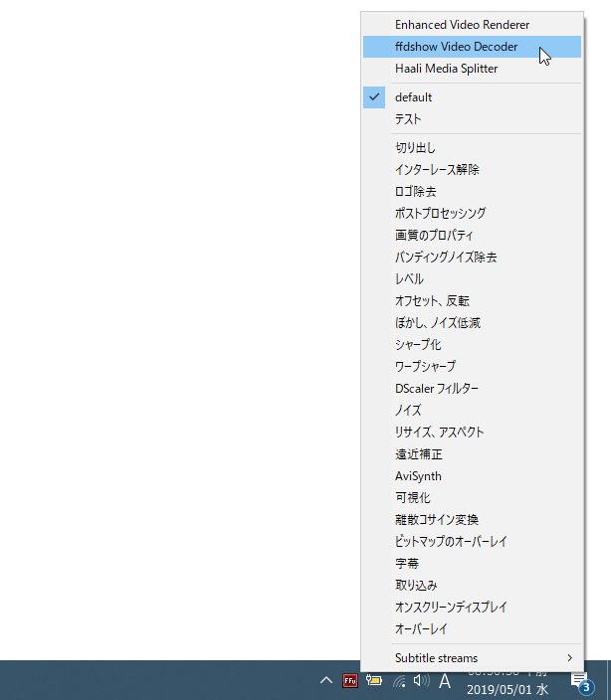The width and height of the screenshot is (611, 700).
Task: Toggle the 遠近補正 filter
Action: 472,454
